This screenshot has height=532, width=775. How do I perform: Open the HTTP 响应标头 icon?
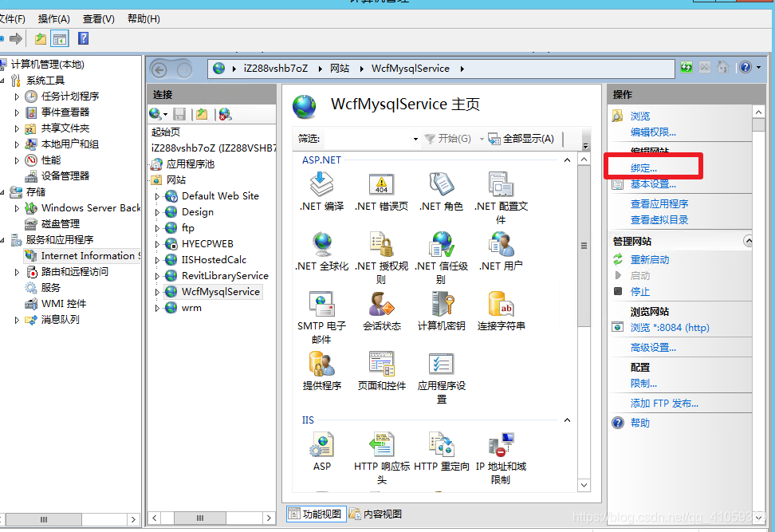coord(382,444)
